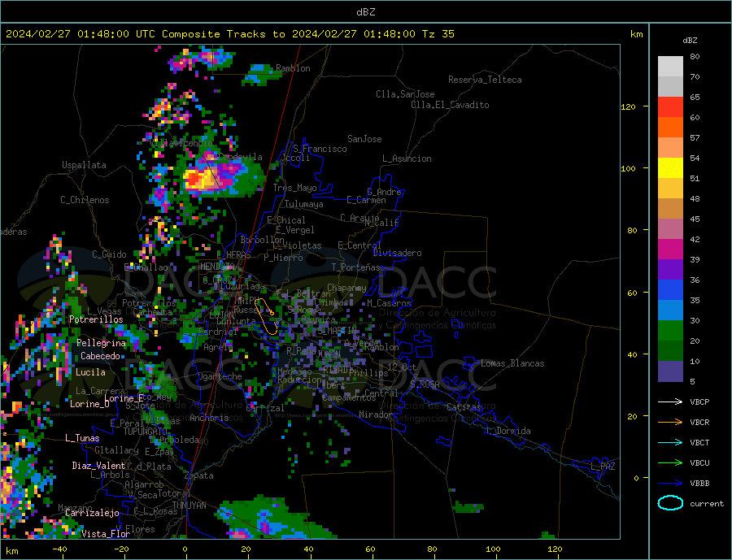Click the Ramblon label at top
This screenshot has width=732, height=560.
[x=293, y=68]
